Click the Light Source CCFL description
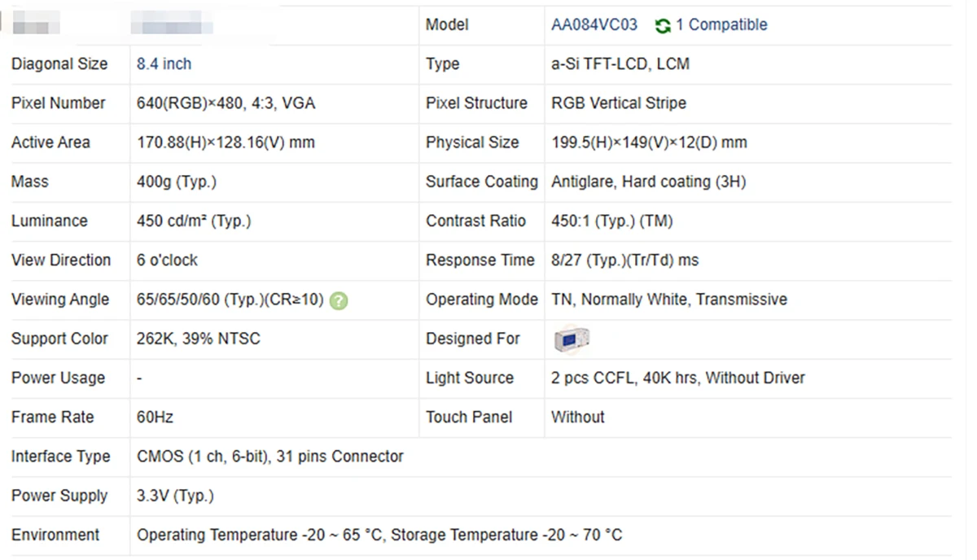Screen dimensions: 977x560 pos(678,378)
